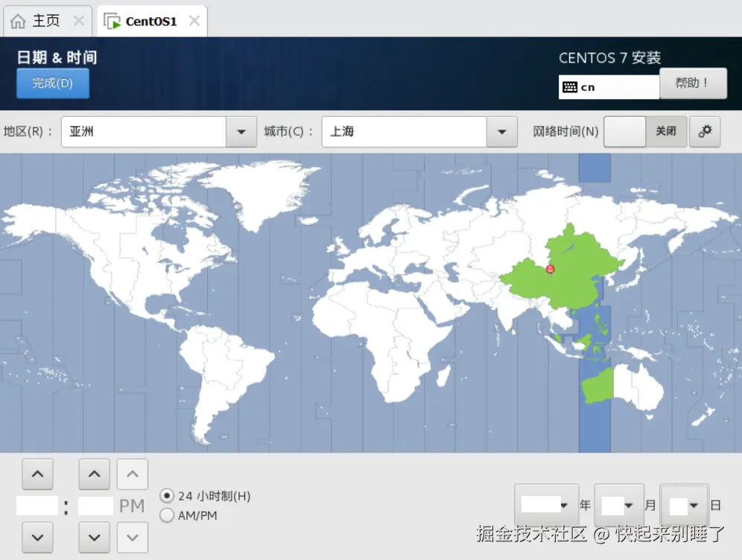The image size is (742, 560).
Task: Close the 主页 tab
Action: click(x=79, y=21)
